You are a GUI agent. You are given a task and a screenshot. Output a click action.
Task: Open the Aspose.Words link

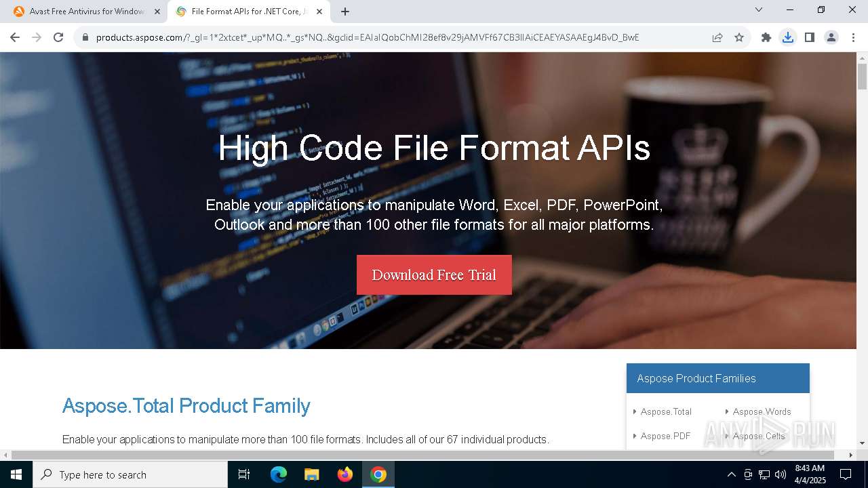[x=762, y=411]
